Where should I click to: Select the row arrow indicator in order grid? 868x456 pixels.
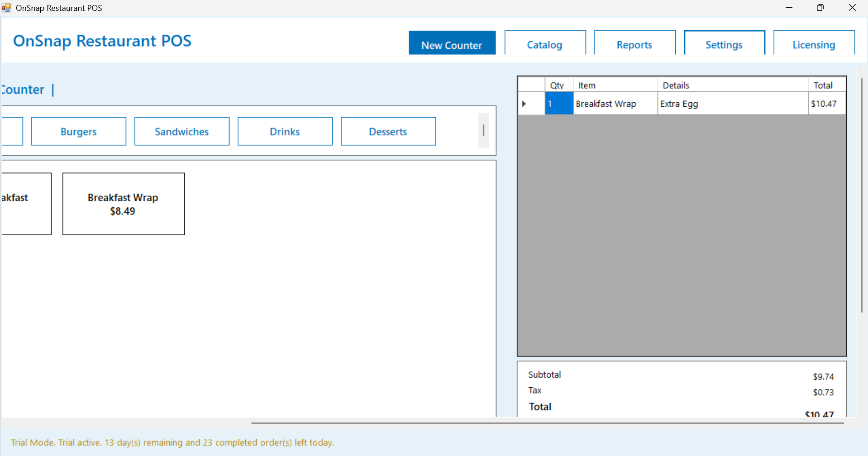click(524, 104)
